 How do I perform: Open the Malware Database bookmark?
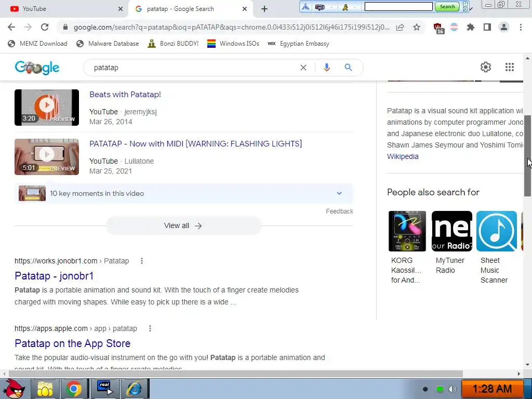tap(108, 44)
